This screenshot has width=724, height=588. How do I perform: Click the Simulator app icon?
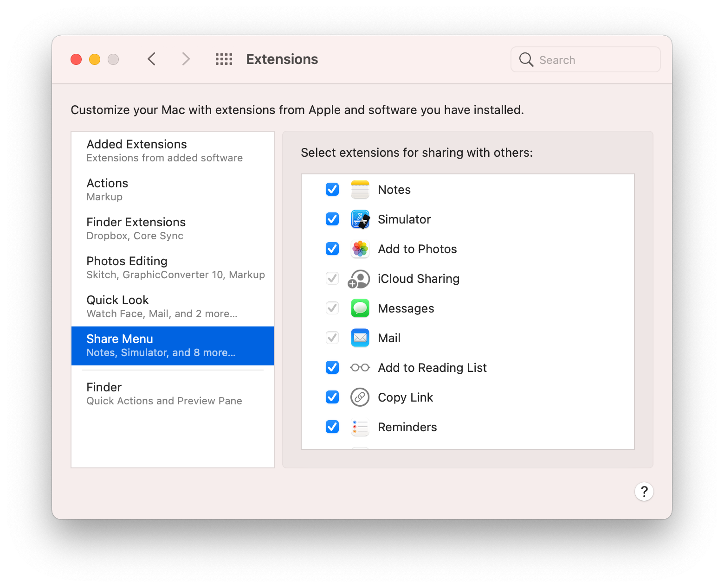[x=360, y=219]
